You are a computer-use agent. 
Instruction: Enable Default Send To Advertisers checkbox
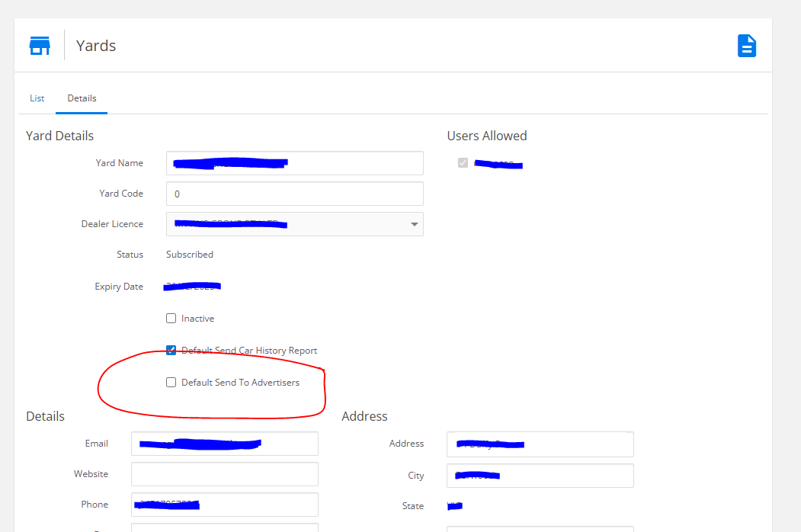[171, 383]
